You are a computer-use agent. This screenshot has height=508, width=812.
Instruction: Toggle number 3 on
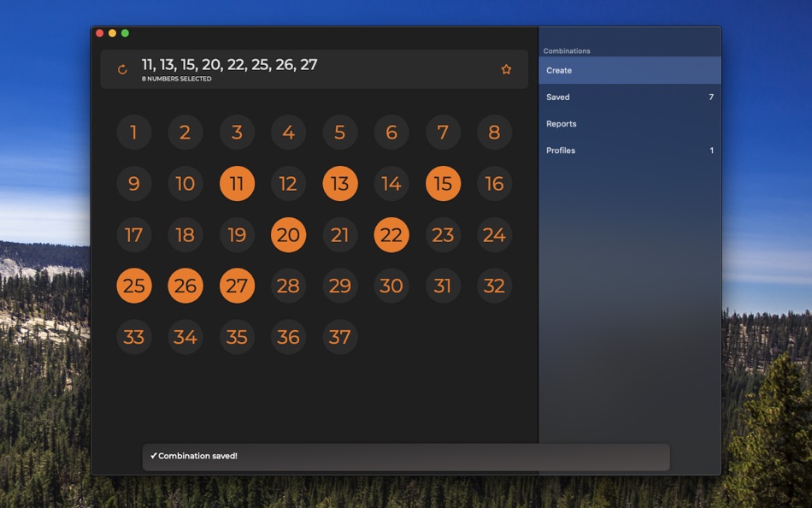[x=237, y=133]
